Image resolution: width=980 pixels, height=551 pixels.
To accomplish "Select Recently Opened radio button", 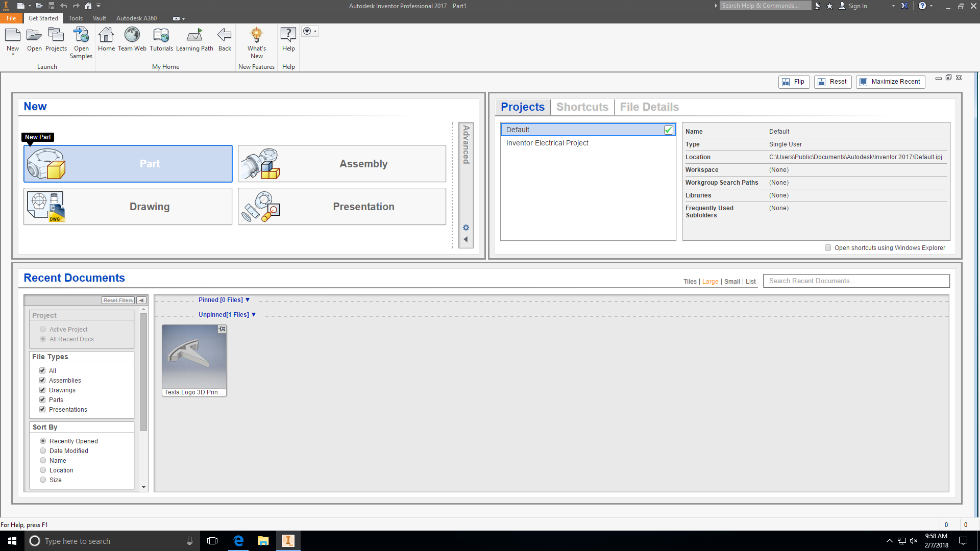I will [x=43, y=441].
